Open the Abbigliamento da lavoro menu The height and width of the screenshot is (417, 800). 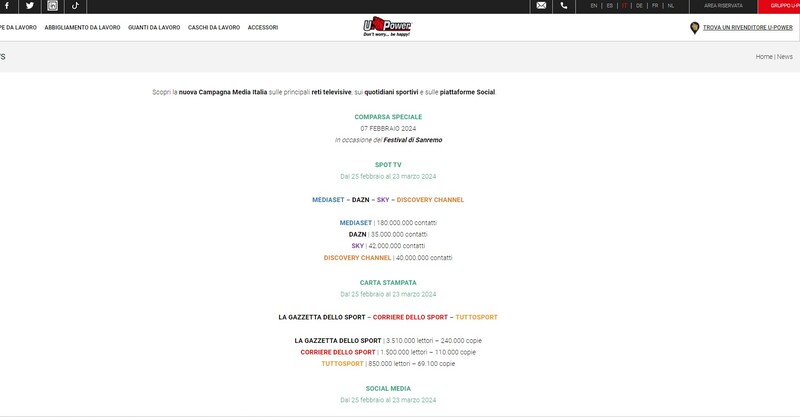click(x=82, y=28)
